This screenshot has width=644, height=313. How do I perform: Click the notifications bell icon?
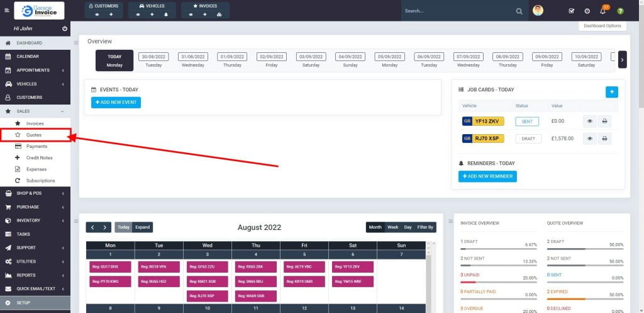[602, 11]
